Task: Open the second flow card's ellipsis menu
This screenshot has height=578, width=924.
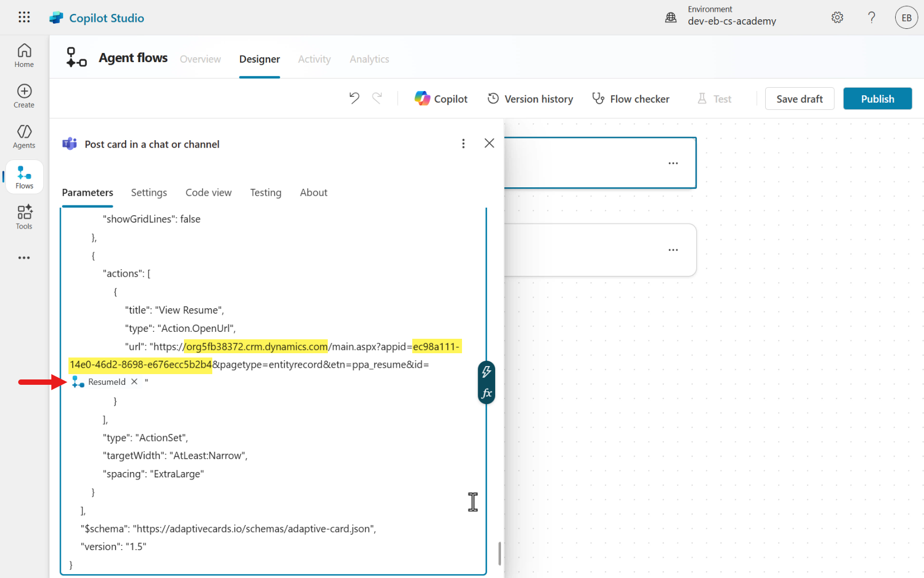Action: [673, 250]
